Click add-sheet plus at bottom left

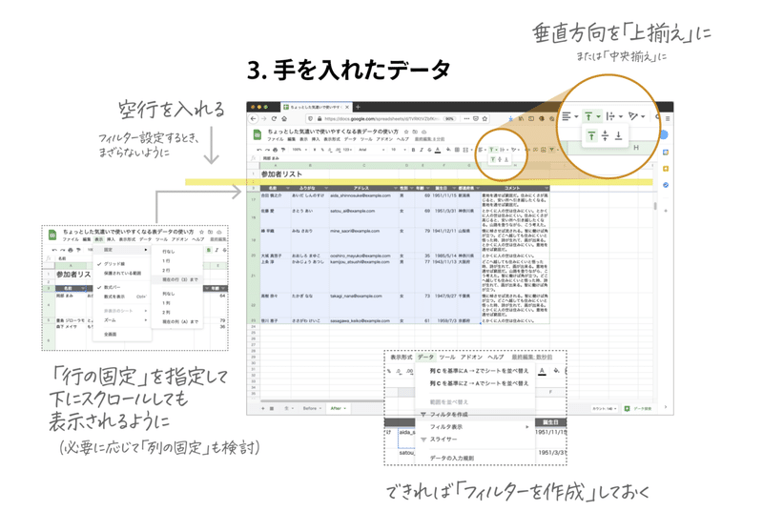click(x=263, y=408)
